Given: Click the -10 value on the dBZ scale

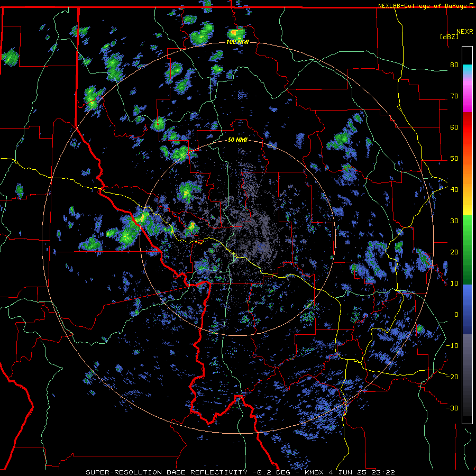Looking at the screenshot, I should (452, 346).
